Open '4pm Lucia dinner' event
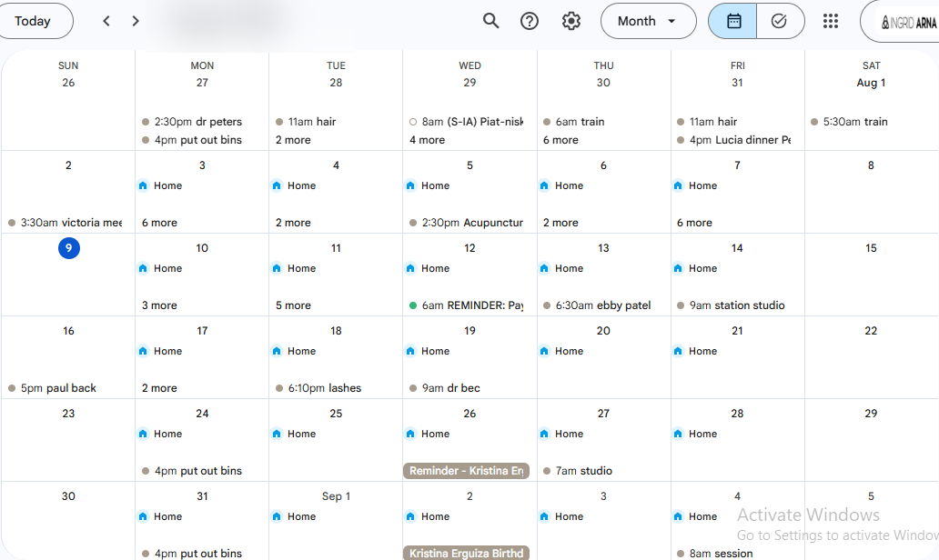Image resolution: width=939 pixels, height=560 pixels. click(x=733, y=140)
